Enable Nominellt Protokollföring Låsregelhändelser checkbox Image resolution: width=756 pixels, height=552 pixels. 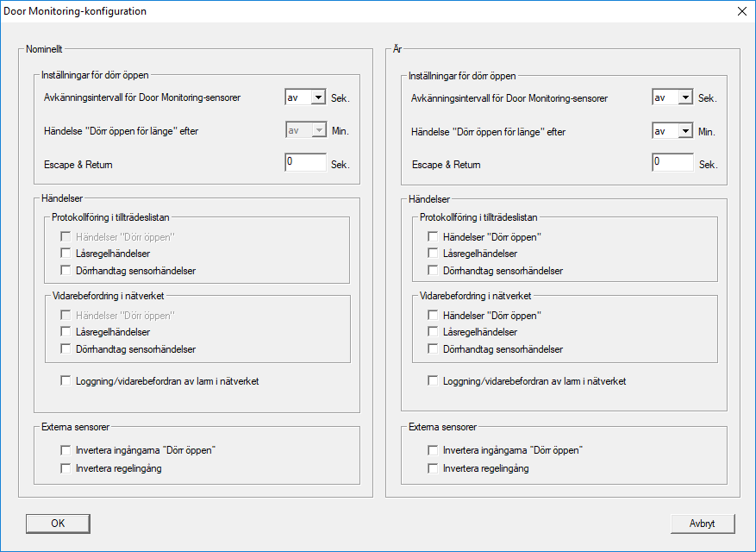click(66, 254)
